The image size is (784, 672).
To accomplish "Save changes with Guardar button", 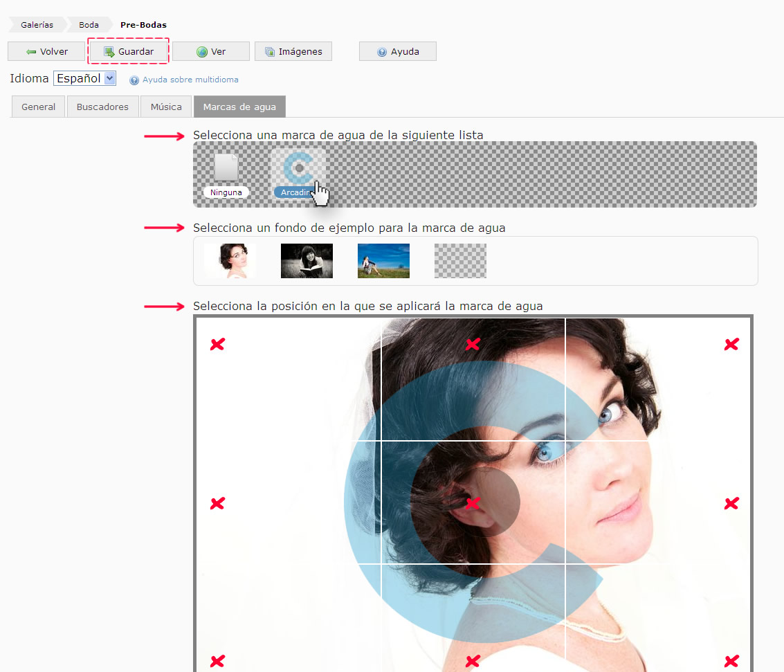I will click(129, 51).
